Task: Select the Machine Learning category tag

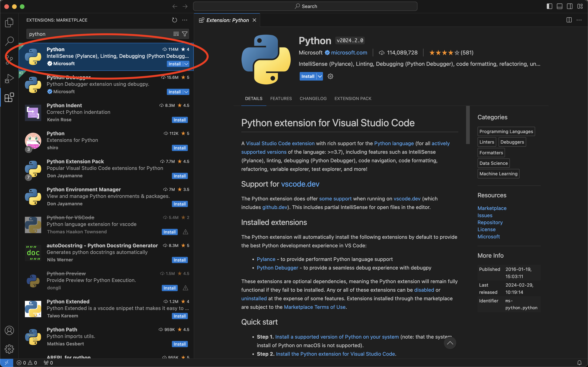Action: (x=498, y=174)
